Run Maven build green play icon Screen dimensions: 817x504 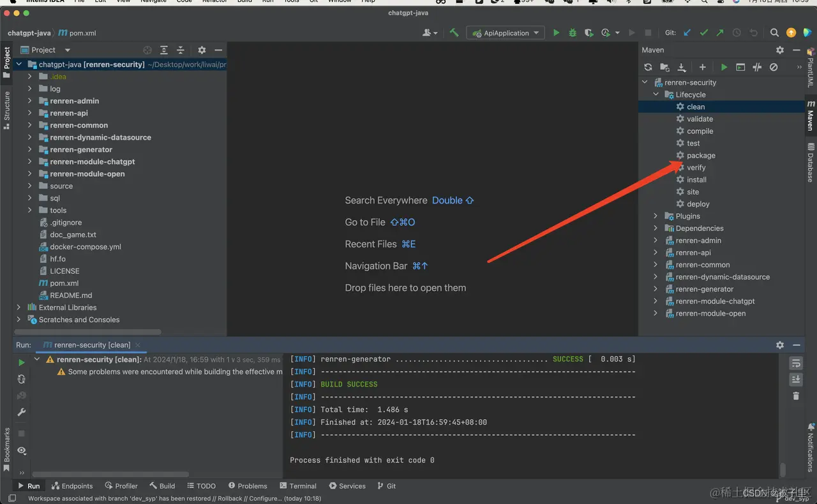pyautogui.click(x=724, y=67)
